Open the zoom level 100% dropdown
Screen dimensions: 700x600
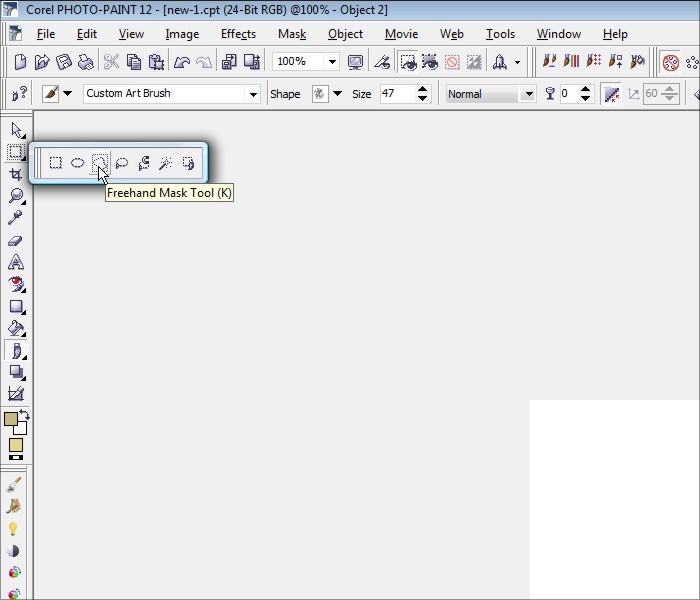click(332, 62)
